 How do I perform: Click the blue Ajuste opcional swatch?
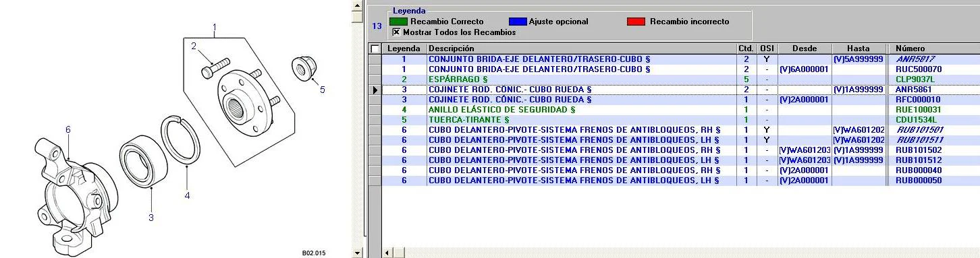coord(517,22)
